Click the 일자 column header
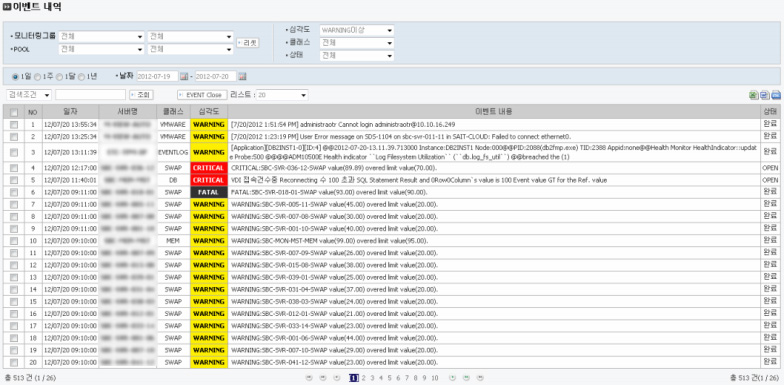784x385 pixels. pyautogui.click(x=70, y=112)
